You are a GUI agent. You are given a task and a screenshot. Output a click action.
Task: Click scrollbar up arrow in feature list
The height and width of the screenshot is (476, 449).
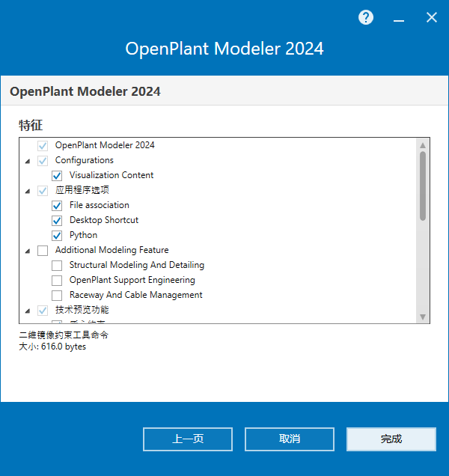click(423, 145)
